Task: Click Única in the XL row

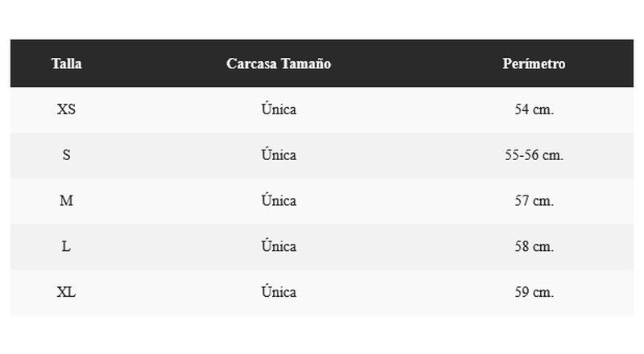Action: click(279, 293)
